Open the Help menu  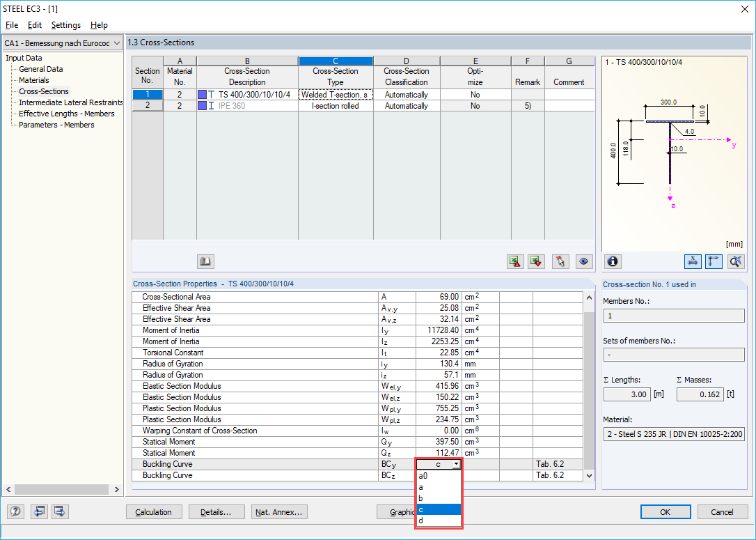pyautogui.click(x=99, y=25)
